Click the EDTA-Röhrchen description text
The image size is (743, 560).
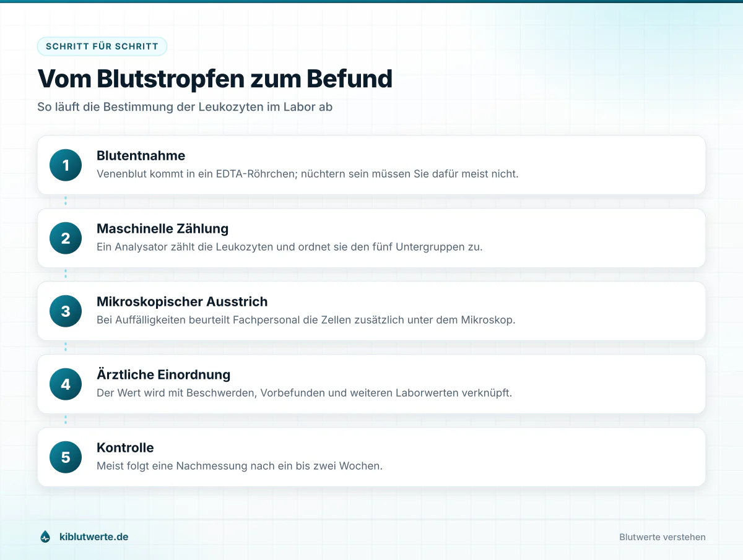[308, 174]
